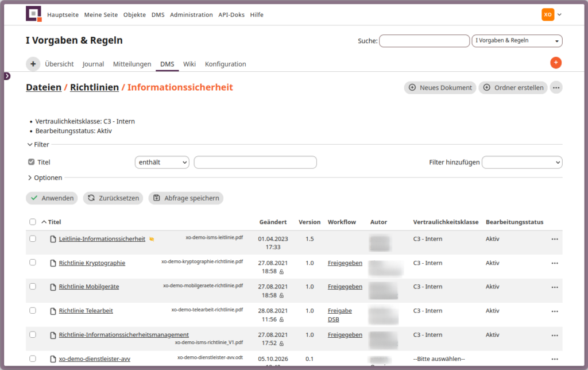Click the document icon of Richtlinie Mobilgeräte
Image resolution: width=588 pixels, height=370 pixels.
[53, 287]
